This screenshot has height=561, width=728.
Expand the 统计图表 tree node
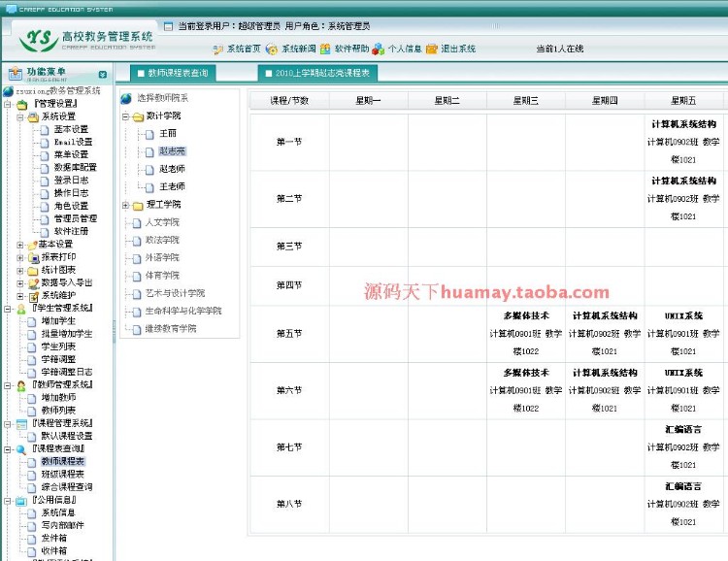tap(20, 270)
